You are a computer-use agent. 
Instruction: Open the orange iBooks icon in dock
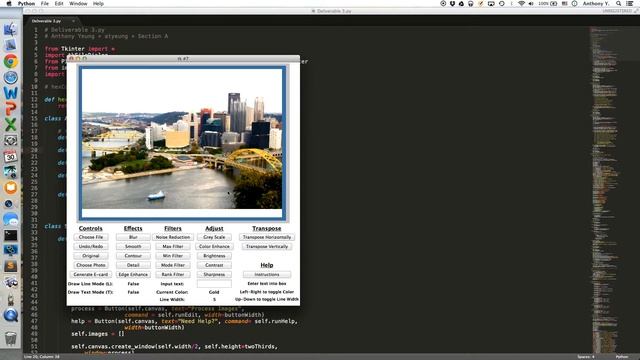(x=11, y=188)
